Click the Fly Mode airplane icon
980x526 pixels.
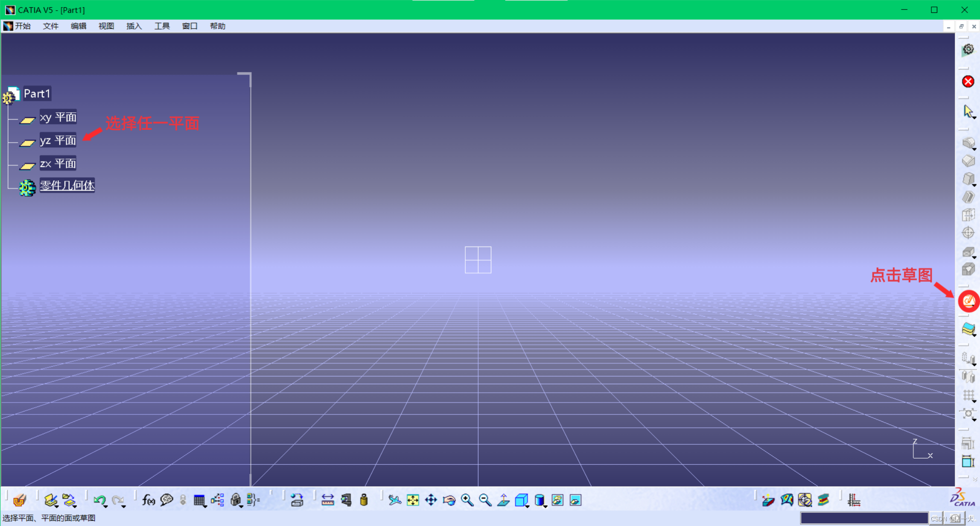point(394,500)
